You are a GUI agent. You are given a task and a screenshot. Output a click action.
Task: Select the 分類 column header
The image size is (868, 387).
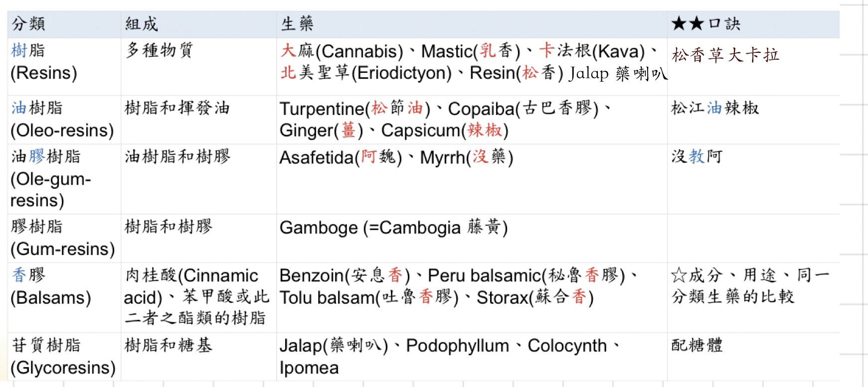(28, 23)
